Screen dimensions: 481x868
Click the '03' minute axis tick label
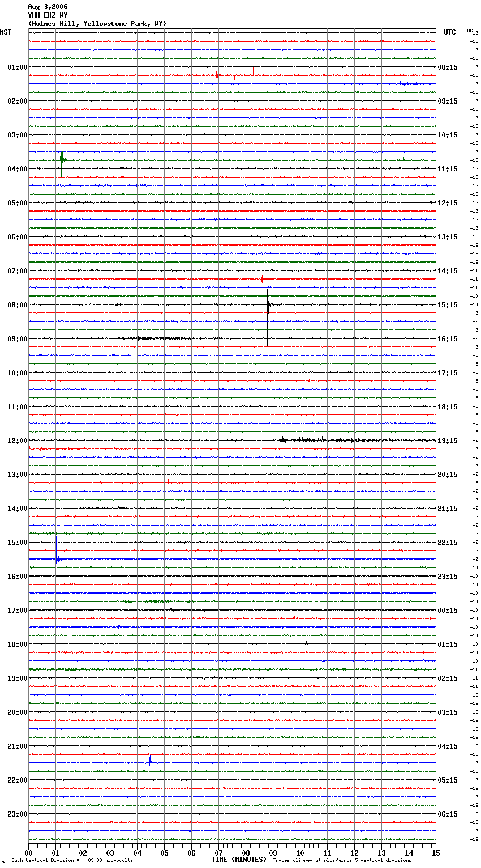pos(110,853)
